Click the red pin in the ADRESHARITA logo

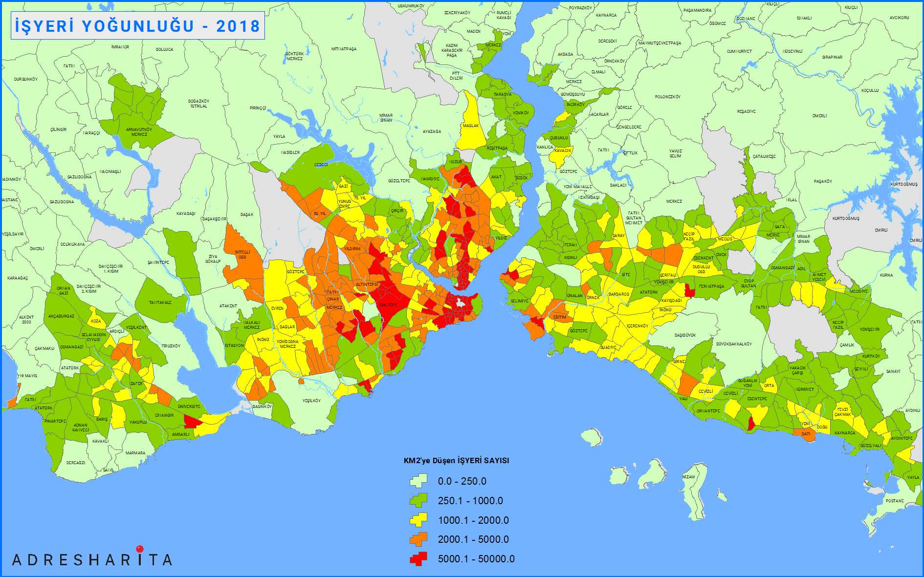[140, 549]
